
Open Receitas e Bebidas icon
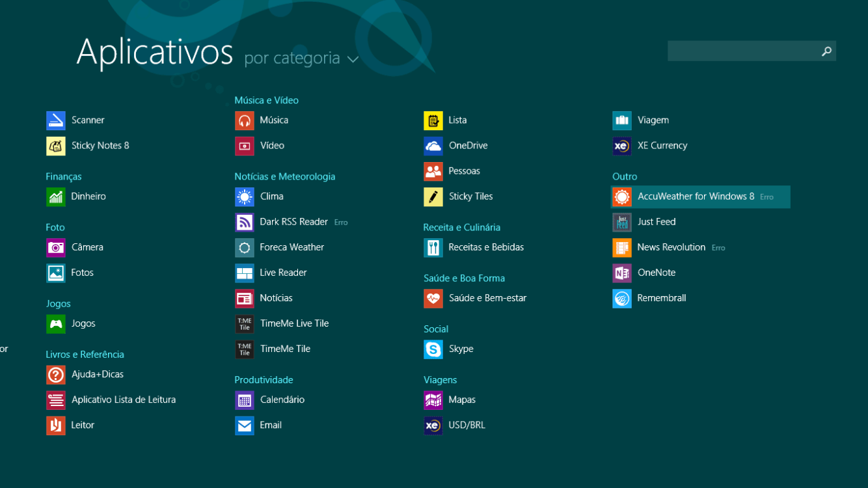(x=433, y=247)
